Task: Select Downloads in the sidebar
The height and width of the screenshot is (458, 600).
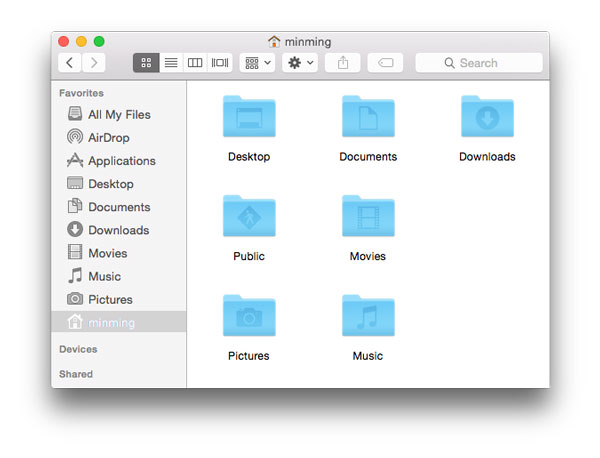Action: (119, 230)
